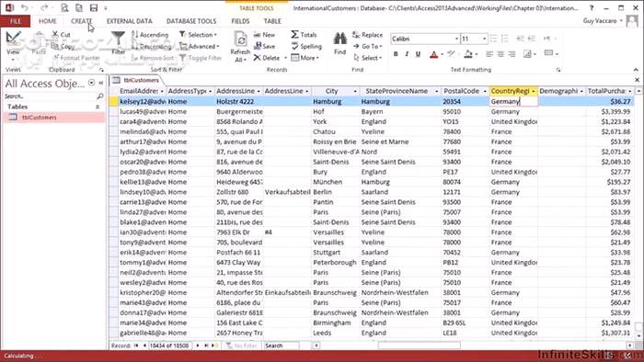Switch to HOME ribbon tab
Viewport: 644px width, 362px height.
[48, 21]
